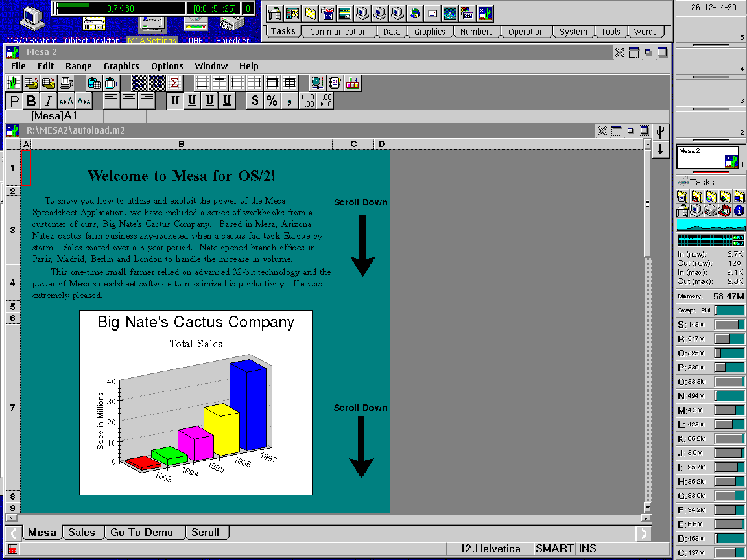Screen dimensions: 747x560
Task: Apply percent number format
Action: pyautogui.click(x=272, y=100)
